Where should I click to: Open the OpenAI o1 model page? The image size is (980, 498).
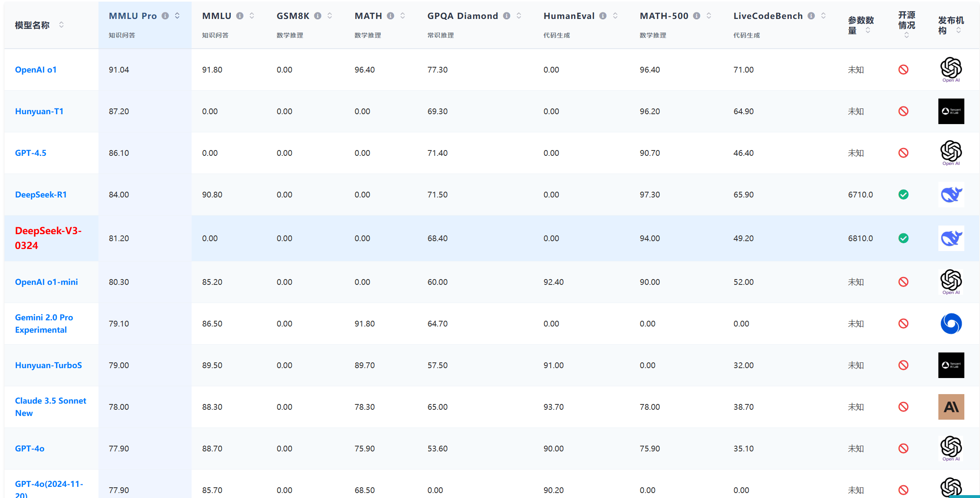(x=36, y=70)
